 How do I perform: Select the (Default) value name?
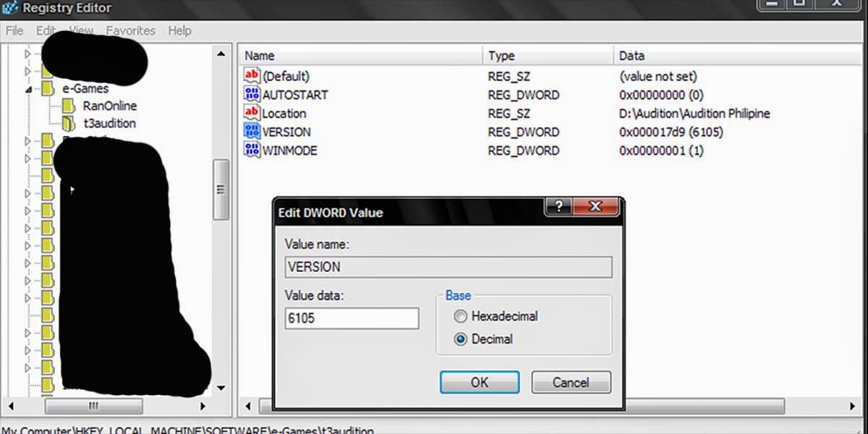[286, 76]
